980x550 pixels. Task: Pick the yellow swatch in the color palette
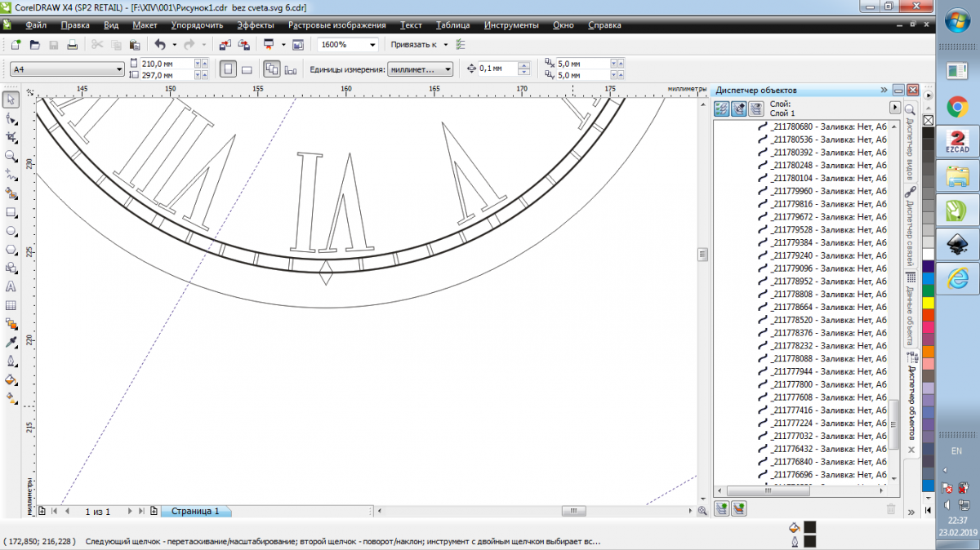pos(929,303)
